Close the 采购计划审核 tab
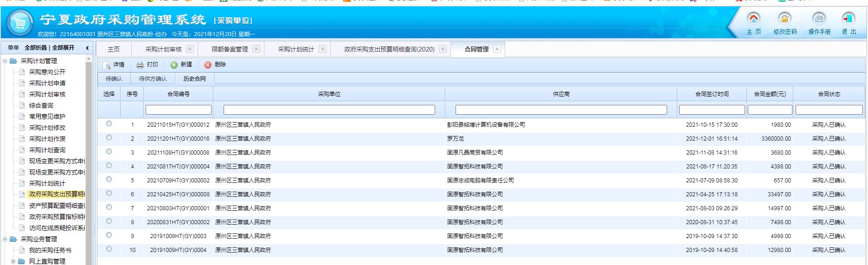The width and height of the screenshot is (868, 265). tap(190, 49)
